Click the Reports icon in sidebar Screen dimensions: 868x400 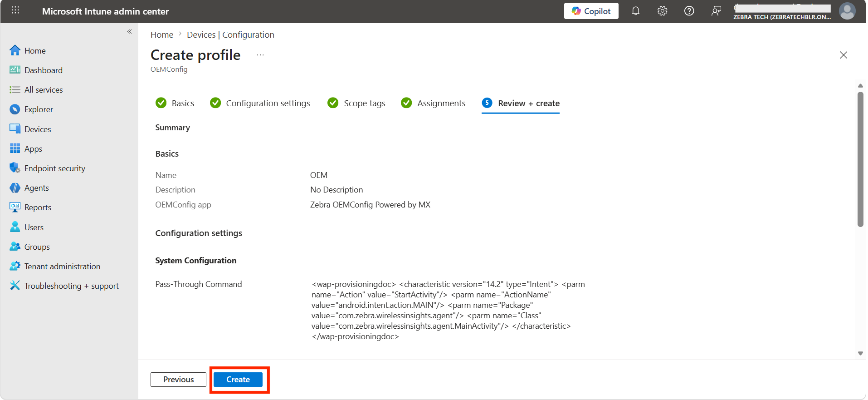(15, 207)
